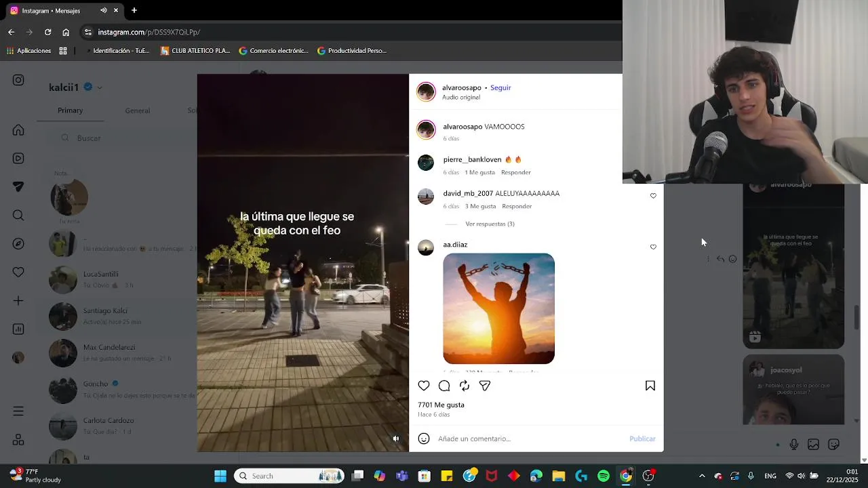Go back using the browser back arrow
868x488 pixels.
click(11, 32)
